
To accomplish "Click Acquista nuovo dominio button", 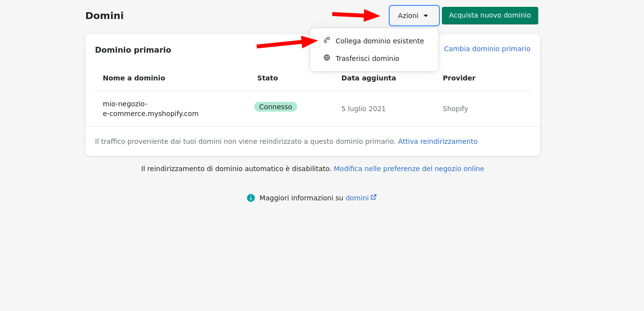I will click(x=490, y=16).
